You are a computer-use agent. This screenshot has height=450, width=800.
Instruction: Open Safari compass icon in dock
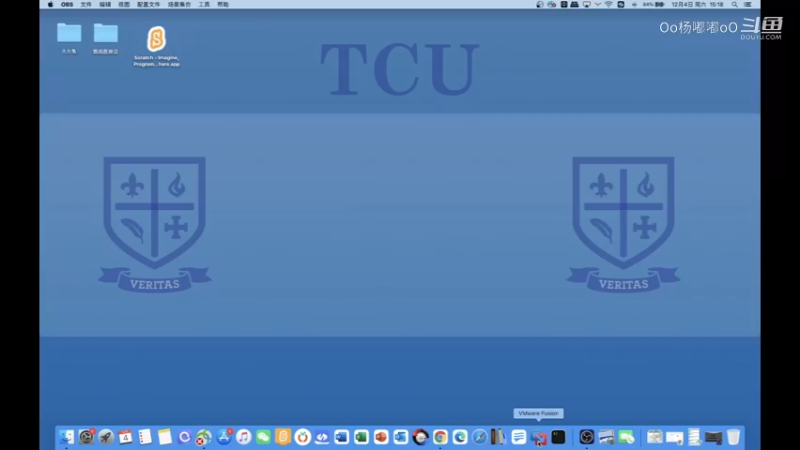coord(480,437)
